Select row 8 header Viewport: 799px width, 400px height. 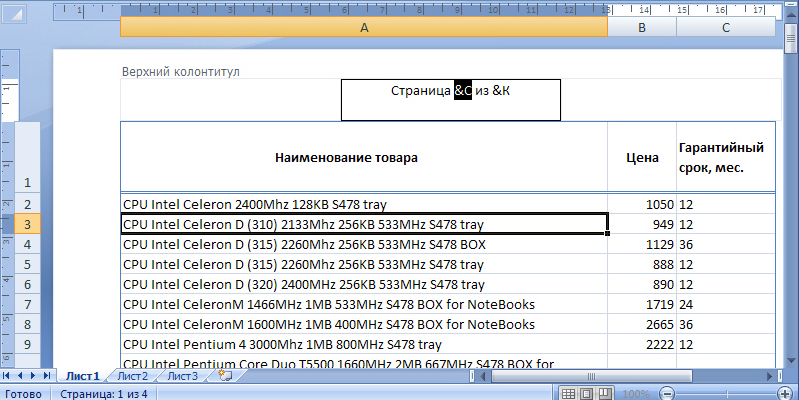28,324
